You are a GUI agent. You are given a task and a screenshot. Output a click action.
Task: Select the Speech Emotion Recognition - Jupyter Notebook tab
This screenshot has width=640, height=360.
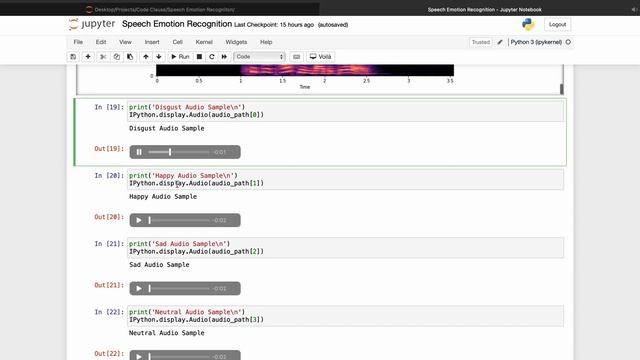484,9
